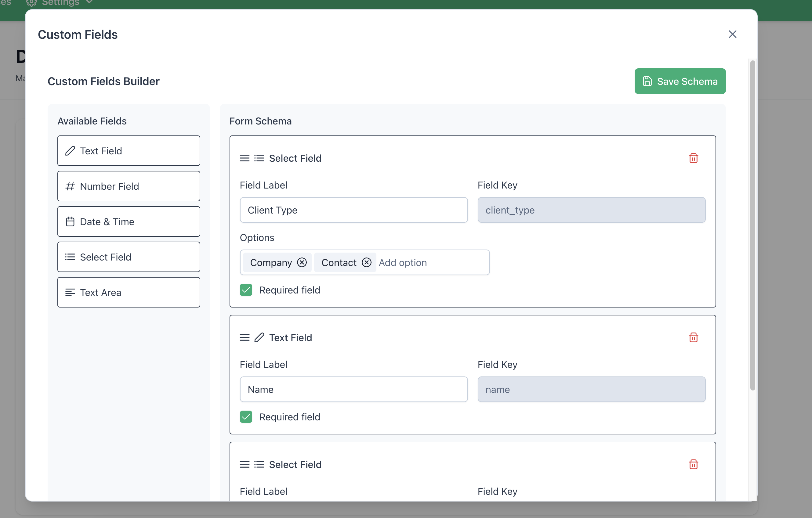Uncheck Required field for Client Type

(246, 290)
